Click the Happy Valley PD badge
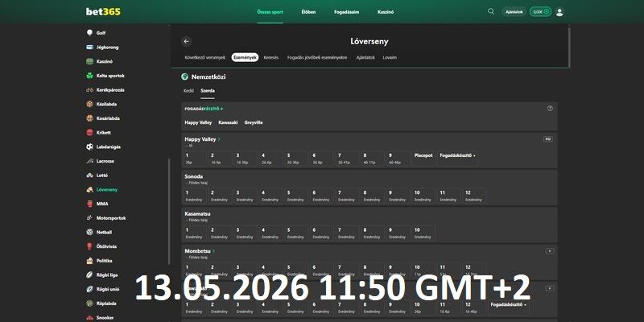The height and width of the screenshot is (322, 644). click(x=547, y=139)
